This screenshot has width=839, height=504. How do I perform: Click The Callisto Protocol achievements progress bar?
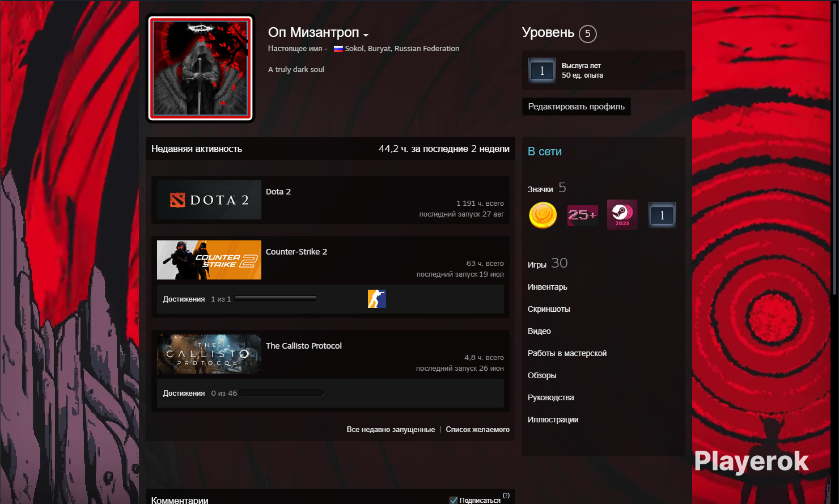click(x=282, y=393)
